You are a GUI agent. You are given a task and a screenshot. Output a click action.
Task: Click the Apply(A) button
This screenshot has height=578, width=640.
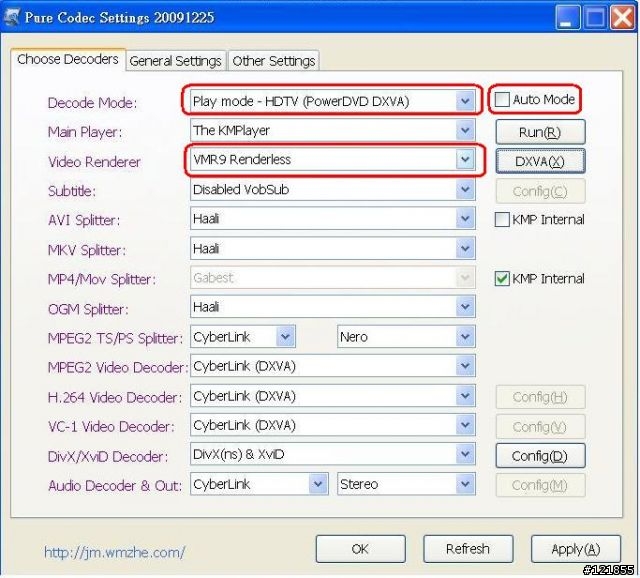[x=576, y=549]
